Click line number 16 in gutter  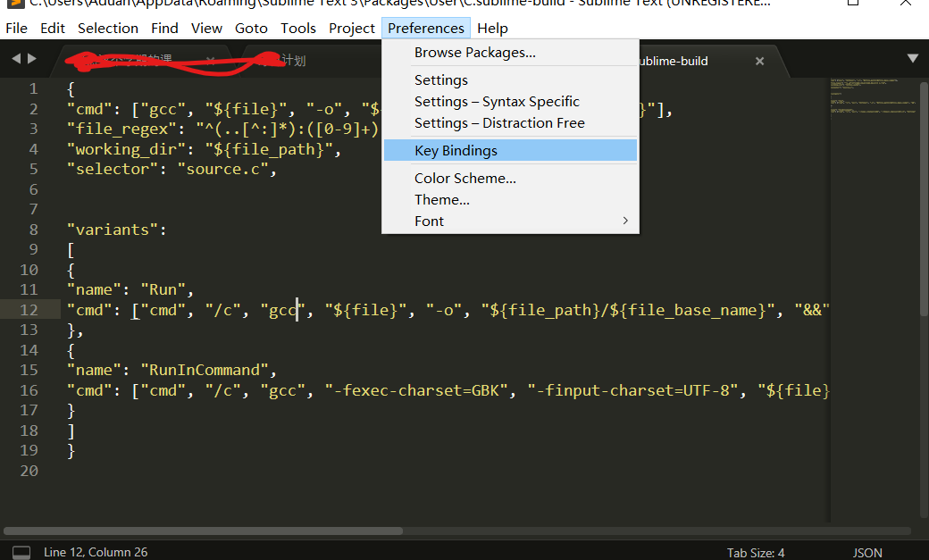[29, 390]
